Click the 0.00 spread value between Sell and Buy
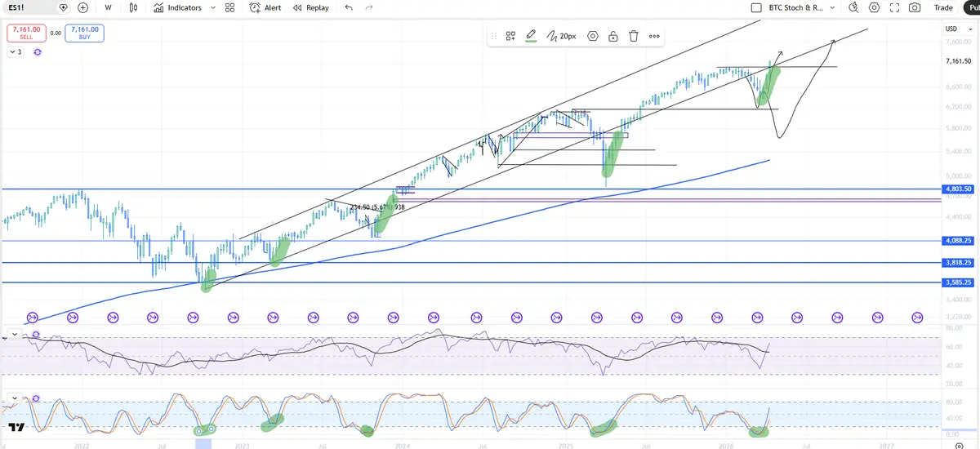 click(x=55, y=33)
